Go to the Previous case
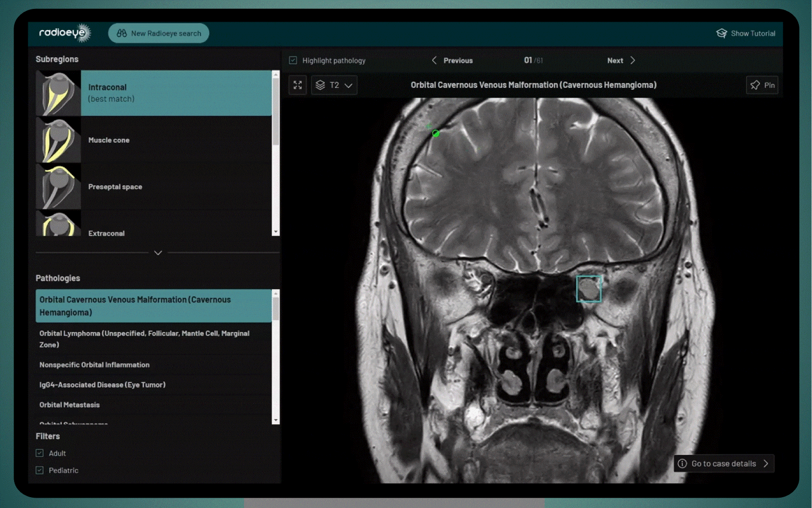The image size is (812, 508). 452,60
